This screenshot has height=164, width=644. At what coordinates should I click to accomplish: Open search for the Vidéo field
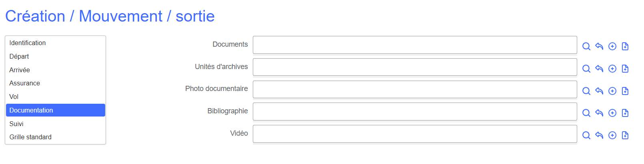pos(586,135)
